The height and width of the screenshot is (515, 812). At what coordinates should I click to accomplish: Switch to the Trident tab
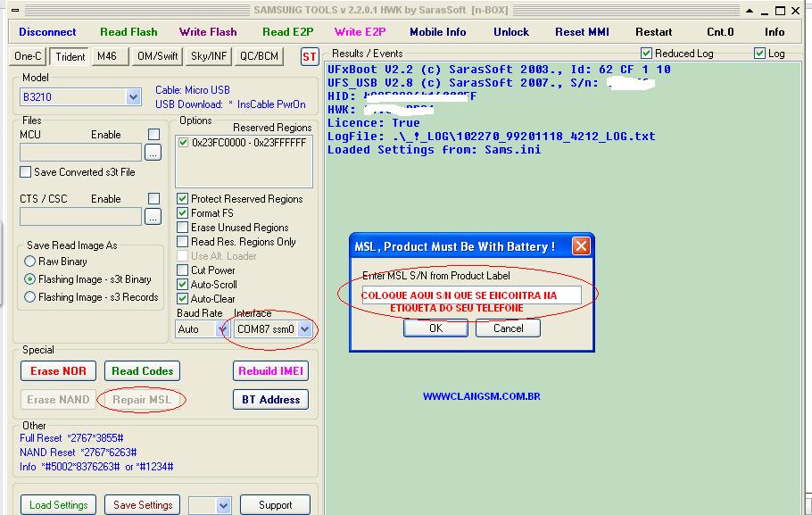[70, 56]
